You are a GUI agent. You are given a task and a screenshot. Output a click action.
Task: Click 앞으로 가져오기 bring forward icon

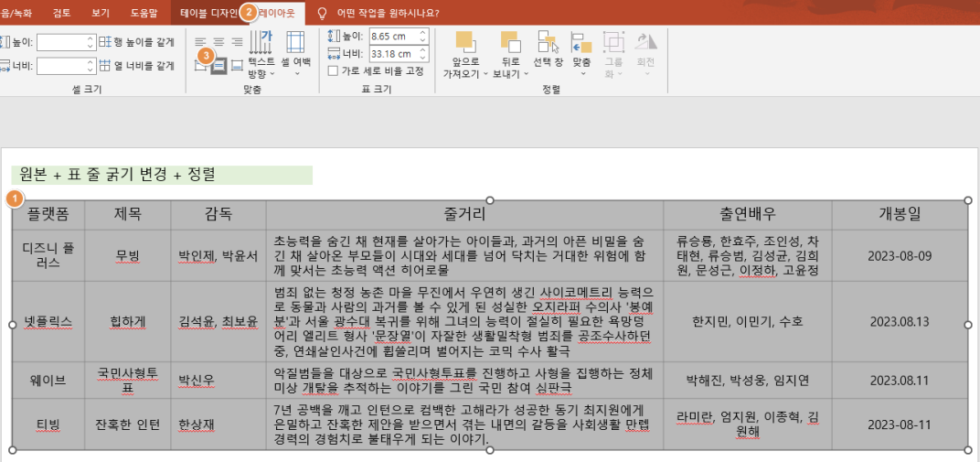tap(465, 42)
